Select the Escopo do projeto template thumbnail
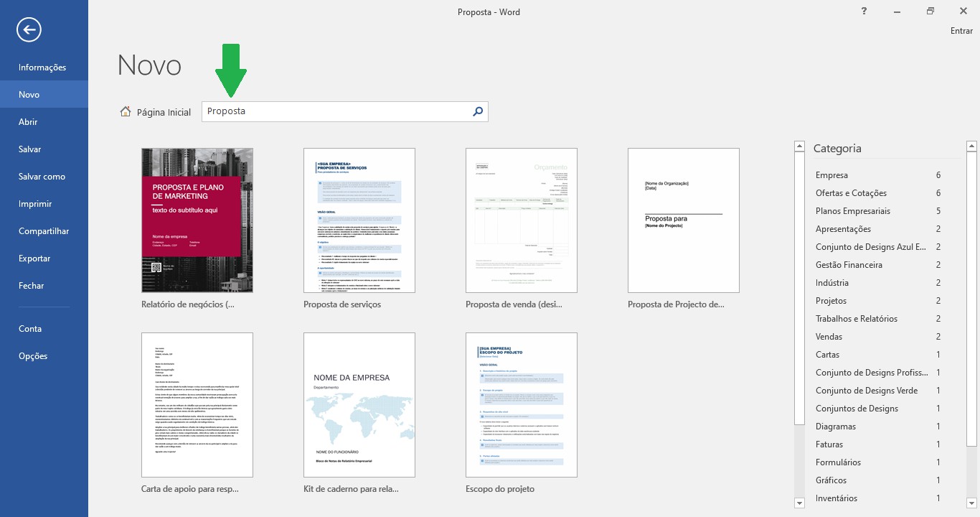The image size is (980, 517). click(522, 405)
